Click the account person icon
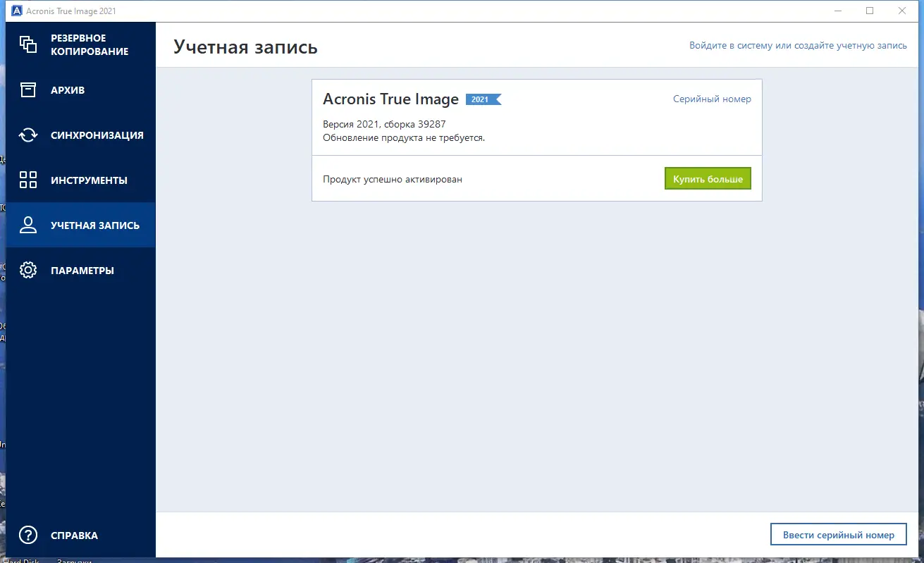Image resolution: width=924 pixels, height=563 pixels. click(x=28, y=225)
